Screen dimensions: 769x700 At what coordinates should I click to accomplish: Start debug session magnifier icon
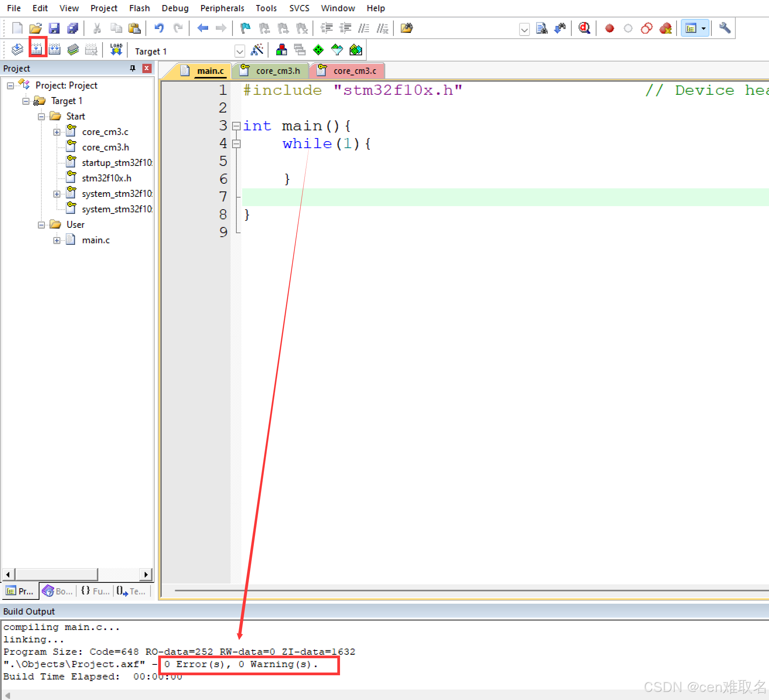[584, 28]
